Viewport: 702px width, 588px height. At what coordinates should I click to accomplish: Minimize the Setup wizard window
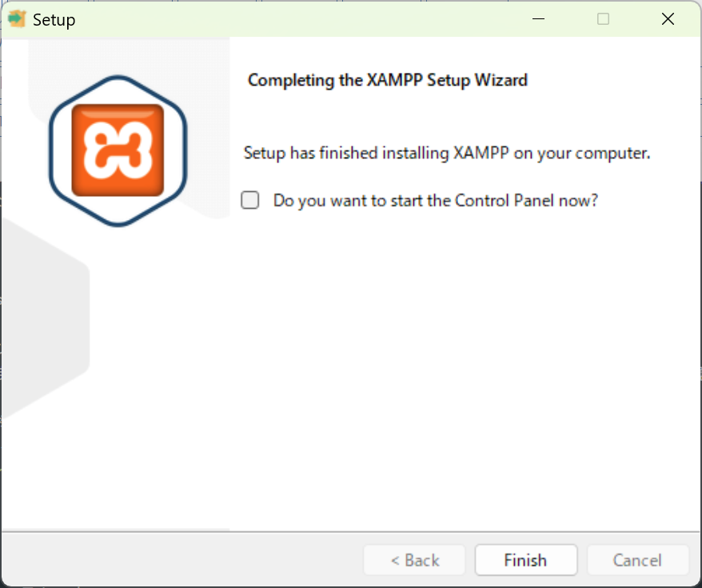tap(539, 19)
